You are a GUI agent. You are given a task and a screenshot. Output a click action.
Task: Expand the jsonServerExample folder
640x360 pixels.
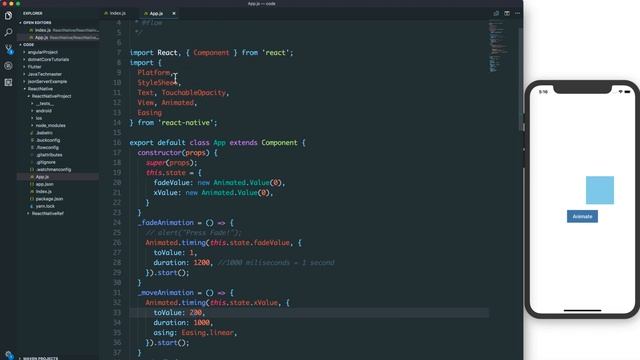tap(47, 82)
